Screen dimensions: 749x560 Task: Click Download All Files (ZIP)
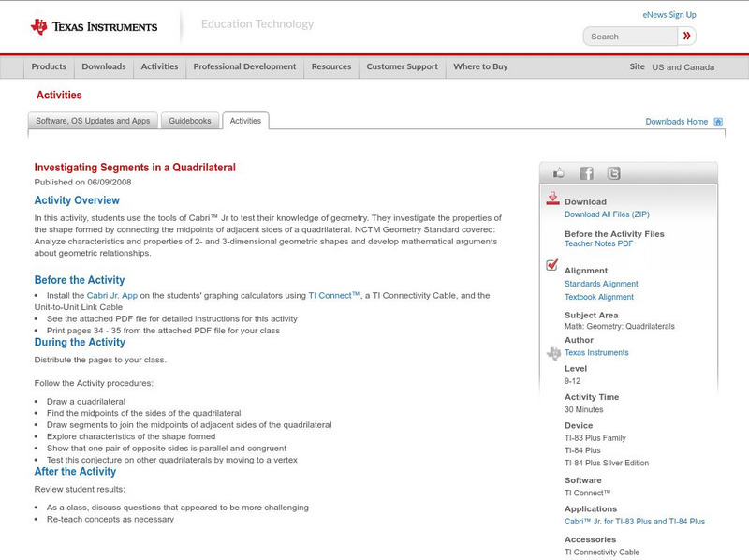click(607, 214)
